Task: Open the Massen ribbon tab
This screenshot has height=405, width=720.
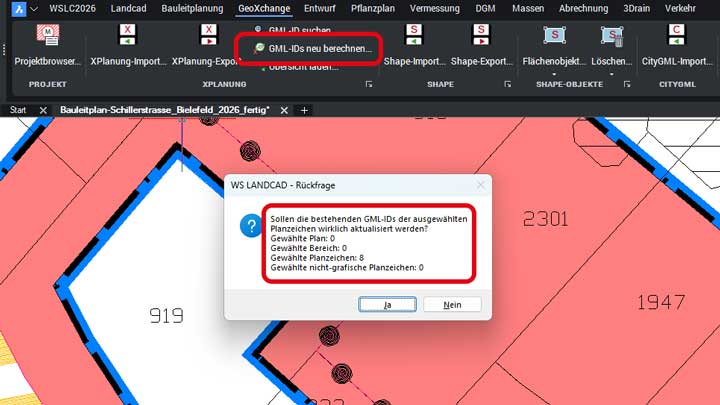Action: pyautogui.click(x=528, y=8)
